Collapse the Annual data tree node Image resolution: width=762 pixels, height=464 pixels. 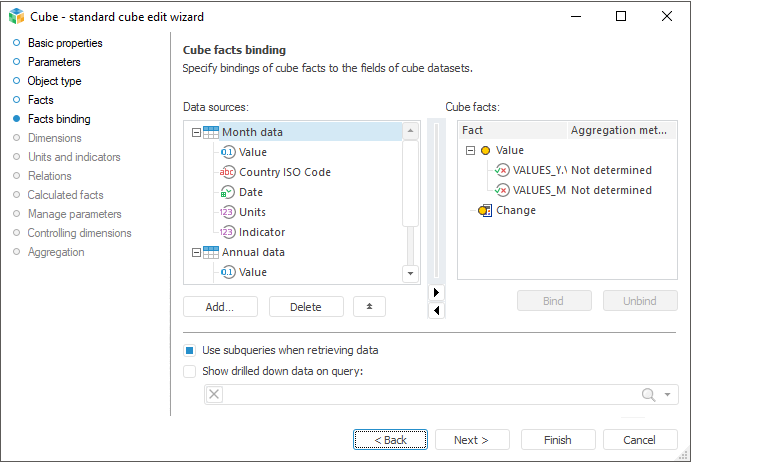195,252
